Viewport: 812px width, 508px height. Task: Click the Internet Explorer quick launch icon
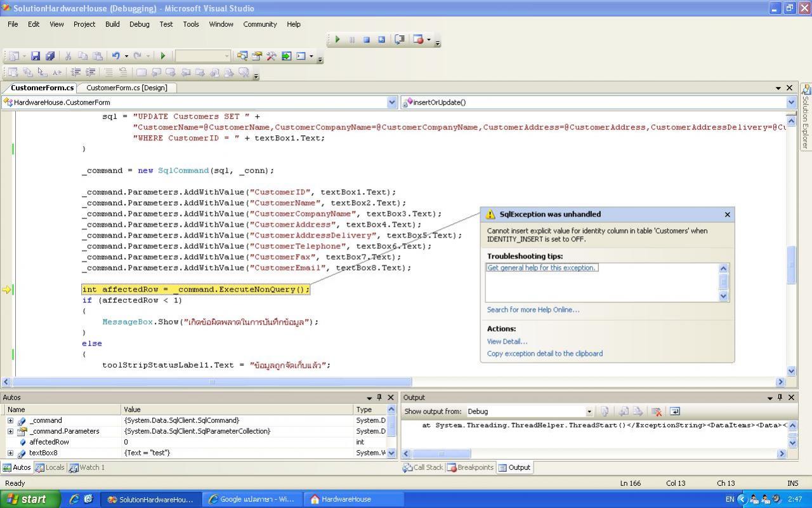pyautogui.click(x=74, y=499)
